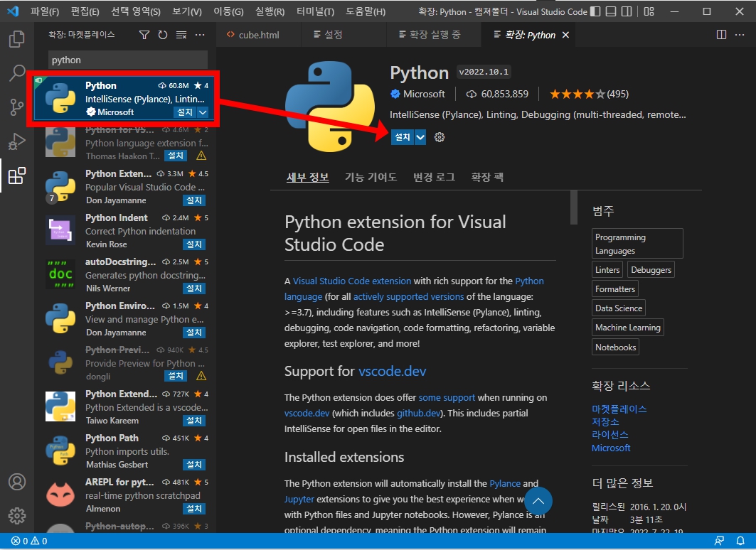The height and width of the screenshot is (550, 756).
Task: Select Python Environment Manager list item
Action: (x=127, y=319)
